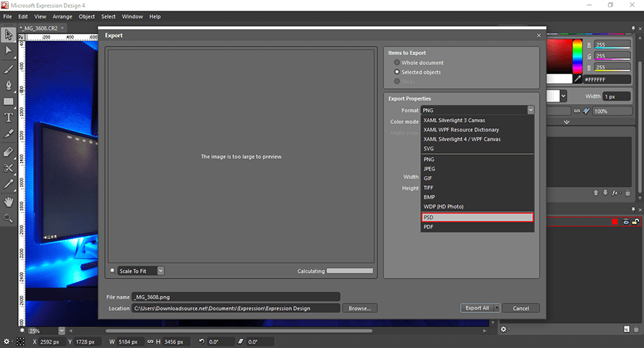Select the Selection arrow tool
Image resolution: width=644 pixels, height=348 pixels.
pyautogui.click(x=8, y=34)
